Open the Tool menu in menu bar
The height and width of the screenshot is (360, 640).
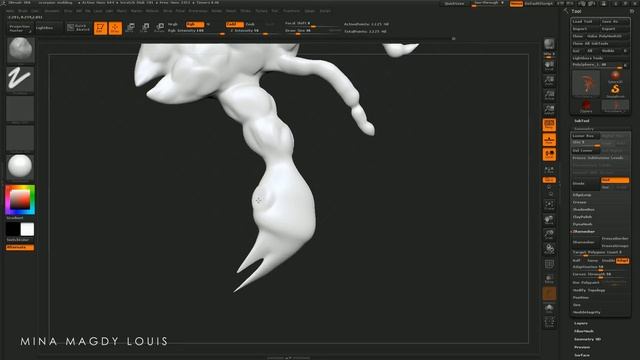275,11
